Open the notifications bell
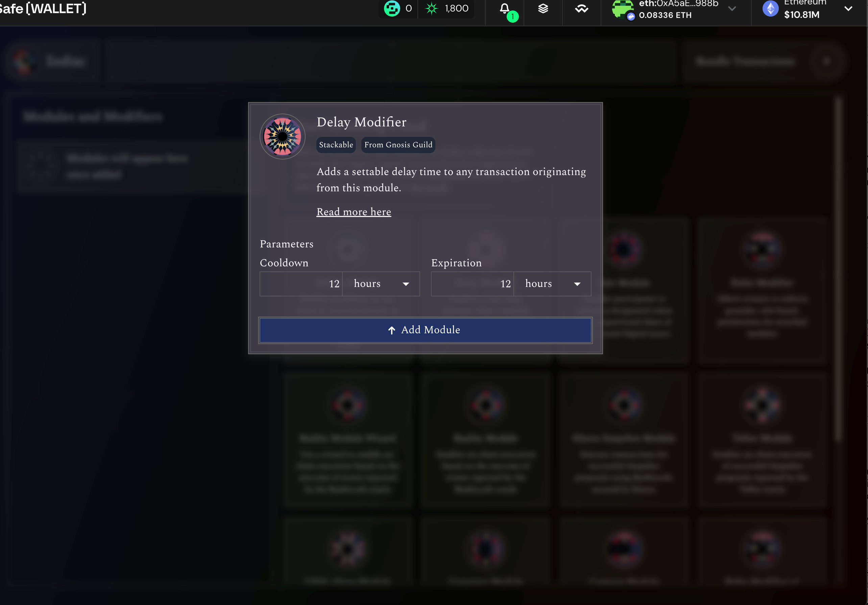Viewport: 868px width, 605px height. (x=504, y=8)
